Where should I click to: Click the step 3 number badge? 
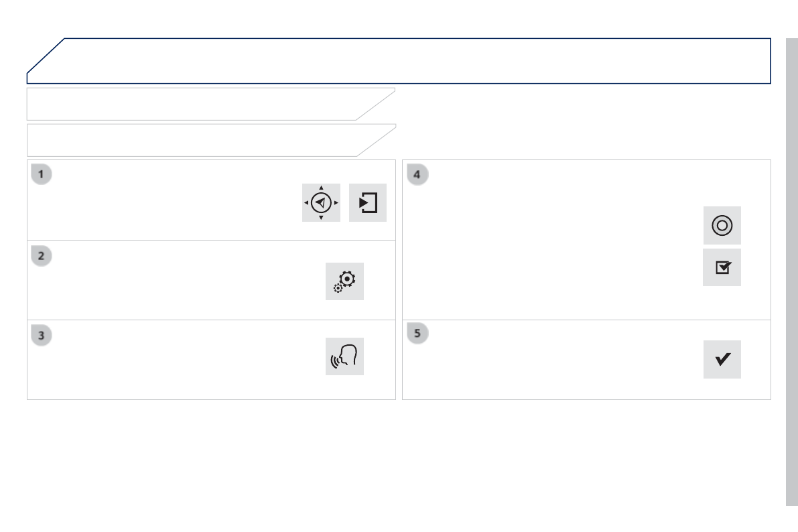click(42, 336)
